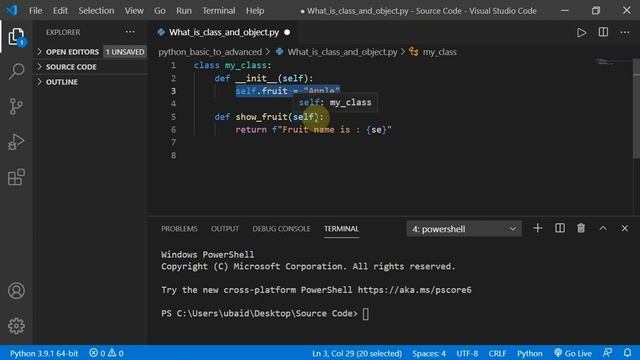
Task: Close the terminal panel
Action: 624,229
